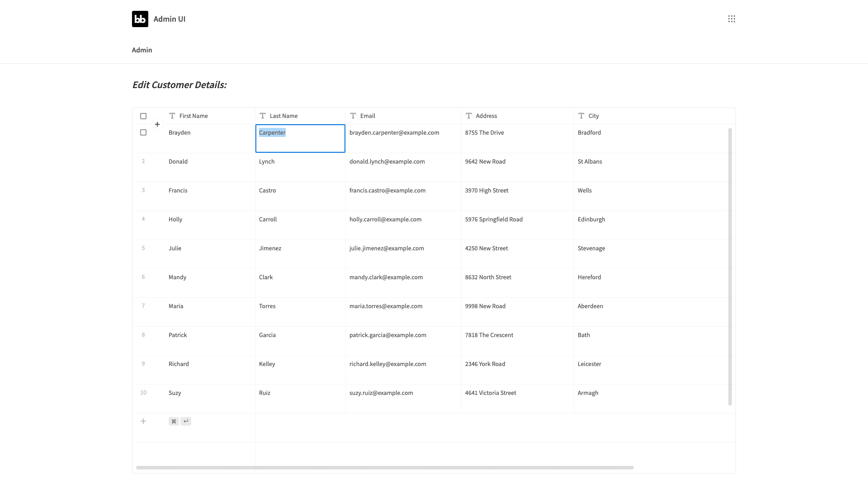Click the text type icon in Last Name header
The height and width of the screenshot is (488, 868).
point(263,116)
